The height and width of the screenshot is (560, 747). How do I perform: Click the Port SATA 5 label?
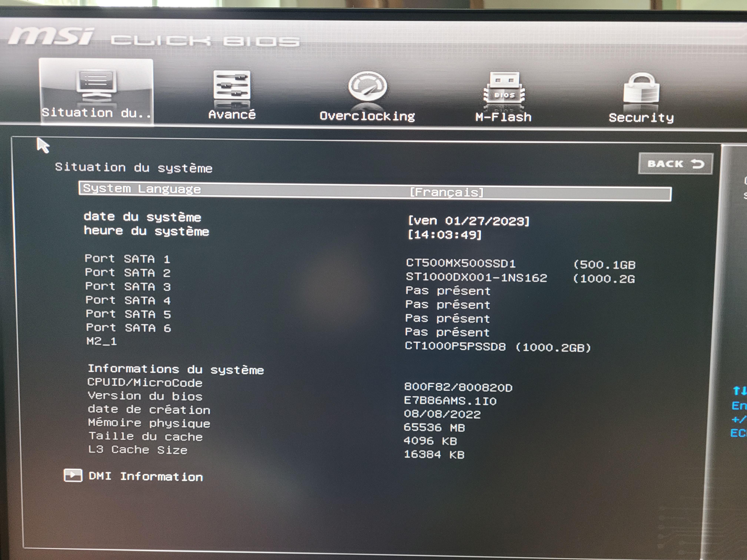click(128, 314)
